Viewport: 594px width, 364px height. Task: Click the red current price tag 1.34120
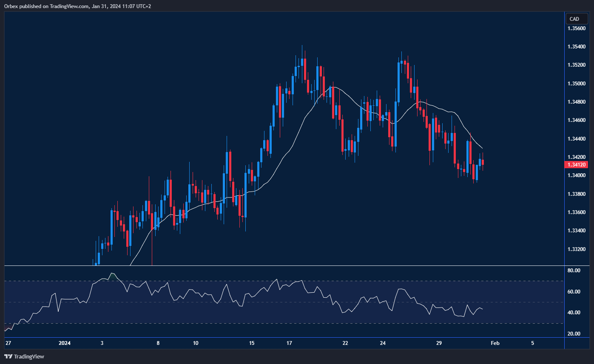(x=577, y=164)
